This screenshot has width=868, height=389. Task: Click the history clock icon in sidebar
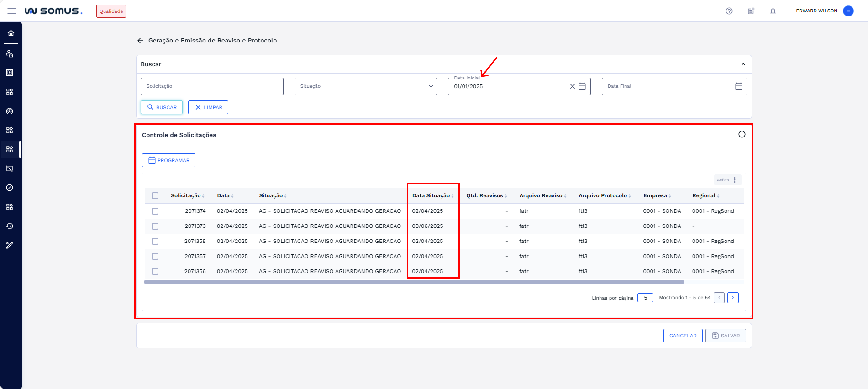tap(10, 226)
